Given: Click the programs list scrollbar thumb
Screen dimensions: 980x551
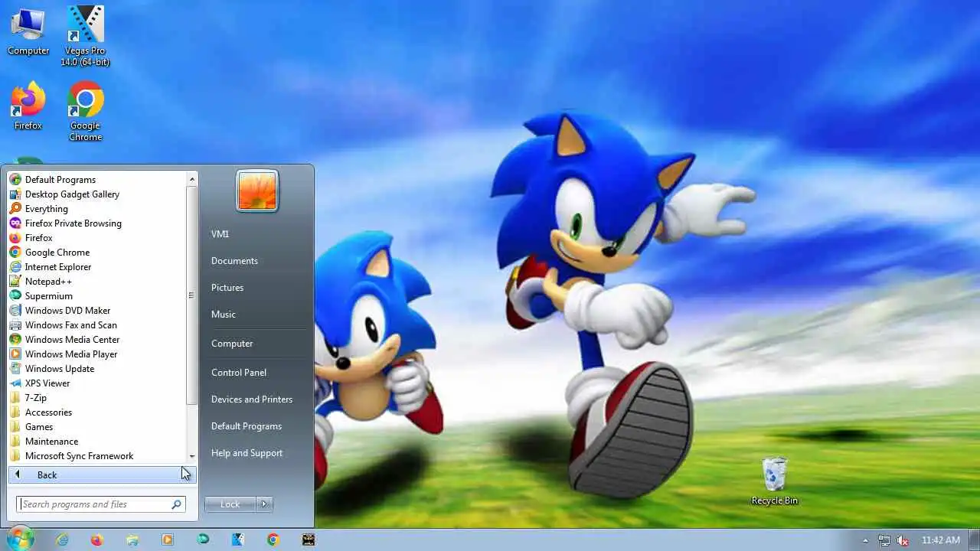Looking at the screenshot, I should (x=192, y=295).
